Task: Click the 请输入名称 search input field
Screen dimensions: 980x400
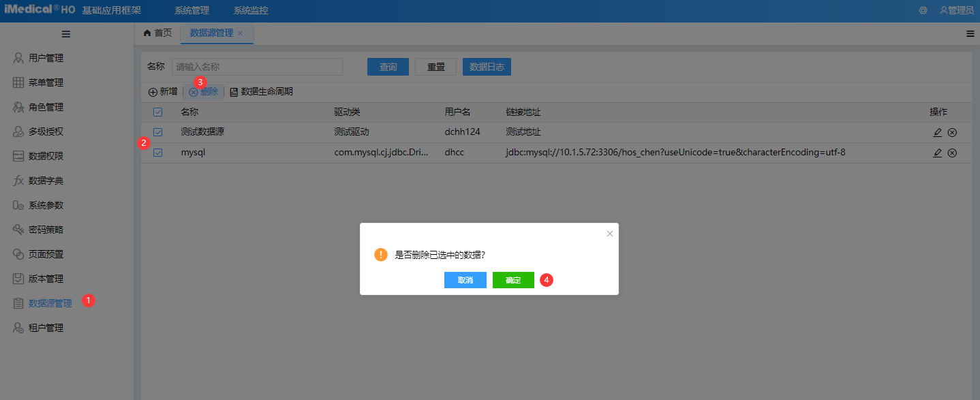Action: click(x=257, y=66)
